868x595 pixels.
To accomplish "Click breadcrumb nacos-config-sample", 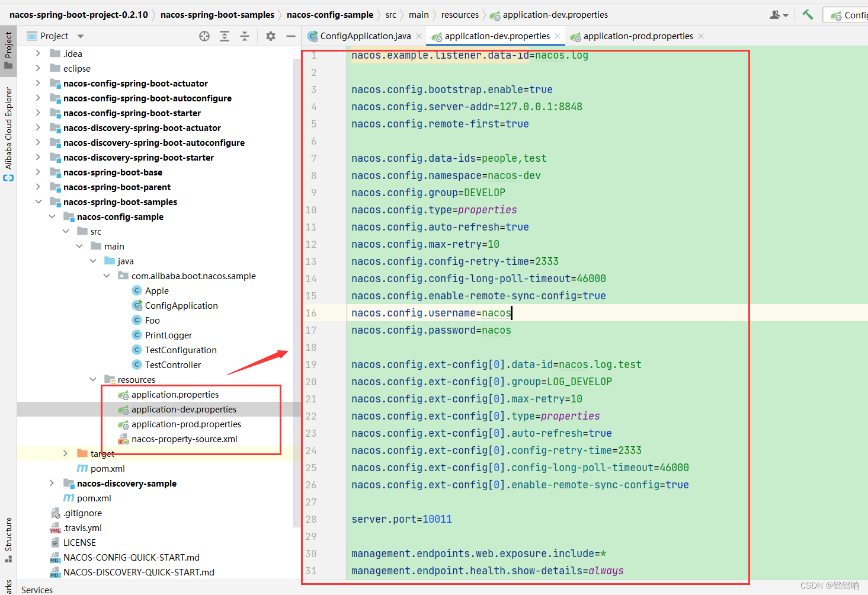I will (330, 15).
